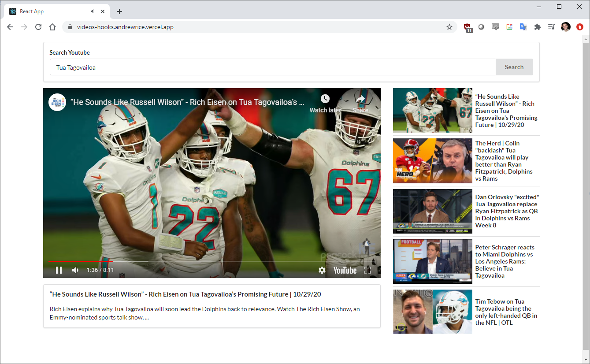
Task: Open the round gray extension icon
Action: (481, 27)
